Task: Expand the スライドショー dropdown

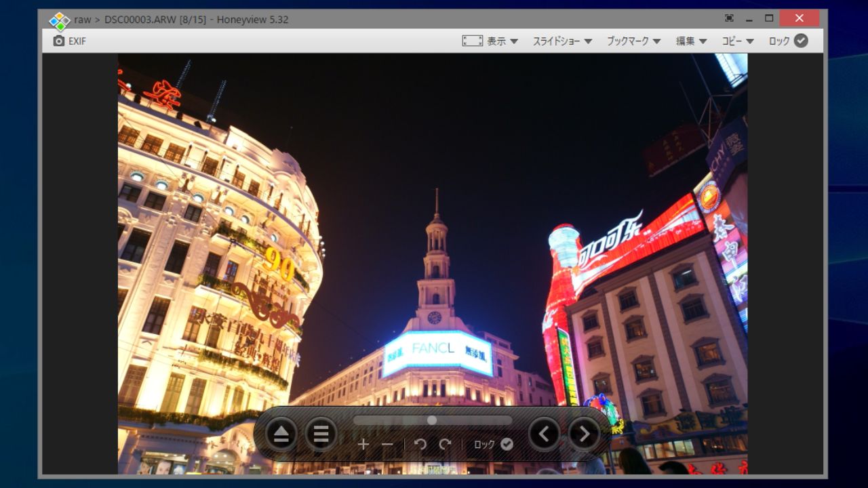Action: click(x=562, y=41)
